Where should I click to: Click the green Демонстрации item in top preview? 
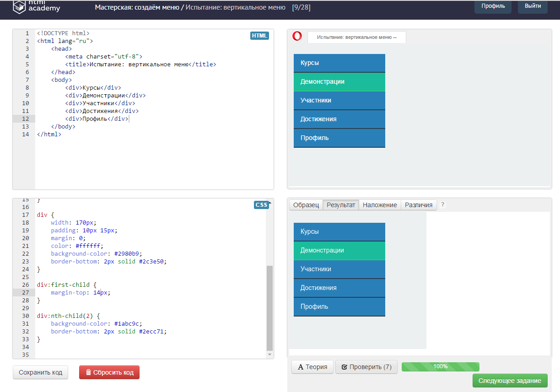[x=339, y=82]
